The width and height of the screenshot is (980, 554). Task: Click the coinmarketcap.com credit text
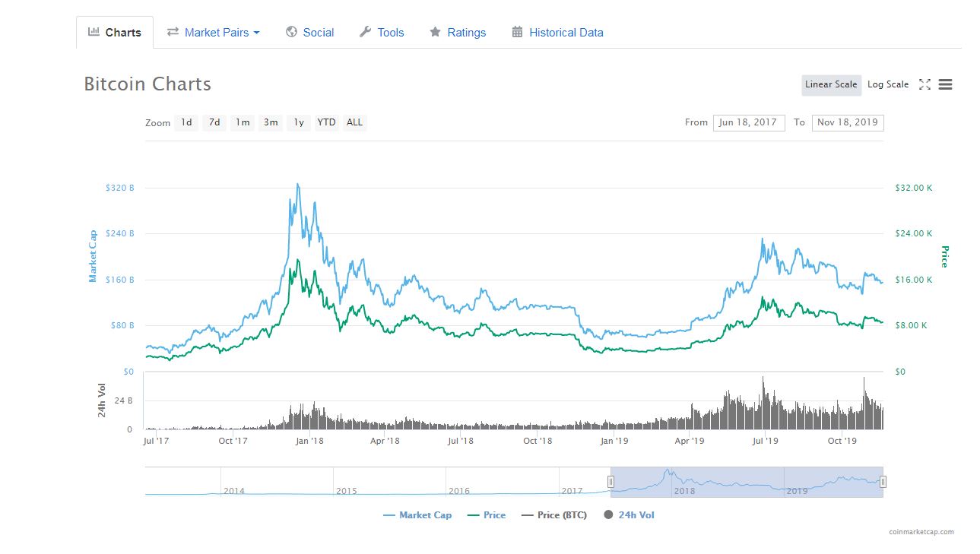921,532
